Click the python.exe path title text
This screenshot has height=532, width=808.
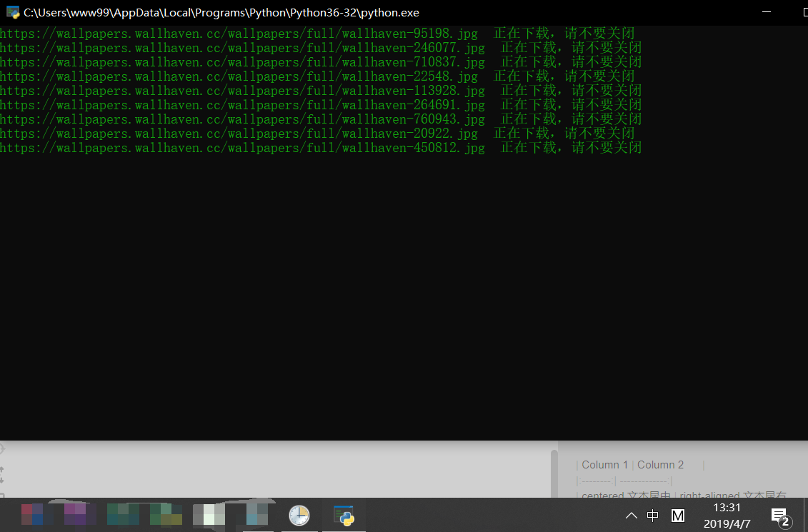click(x=221, y=12)
